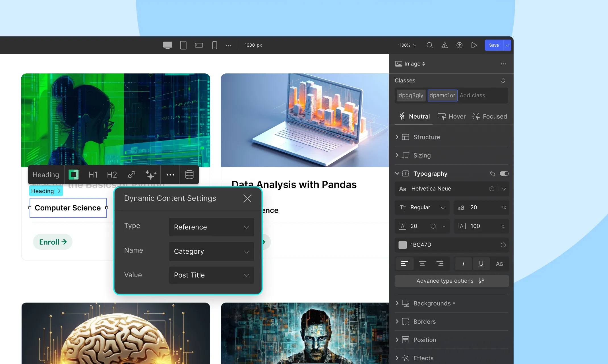Click the AI sparkle icon in Heading toolbar
The width and height of the screenshot is (608, 364).
(151, 175)
